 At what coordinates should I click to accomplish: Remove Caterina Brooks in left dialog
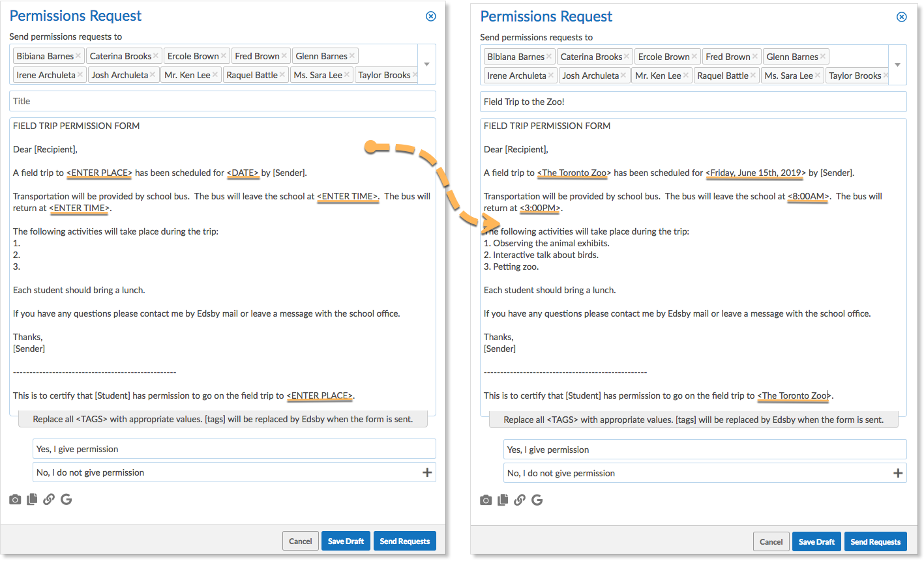pos(156,56)
